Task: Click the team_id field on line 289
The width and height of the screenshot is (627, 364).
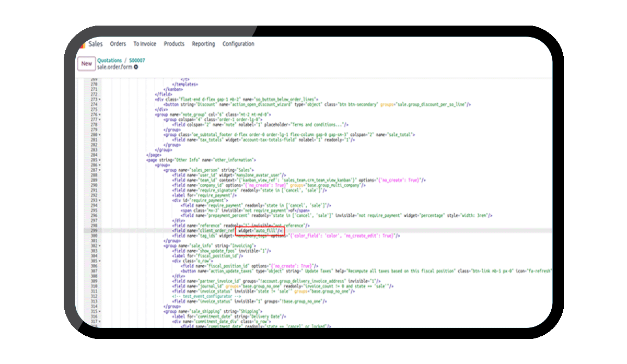Action: [299, 180]
